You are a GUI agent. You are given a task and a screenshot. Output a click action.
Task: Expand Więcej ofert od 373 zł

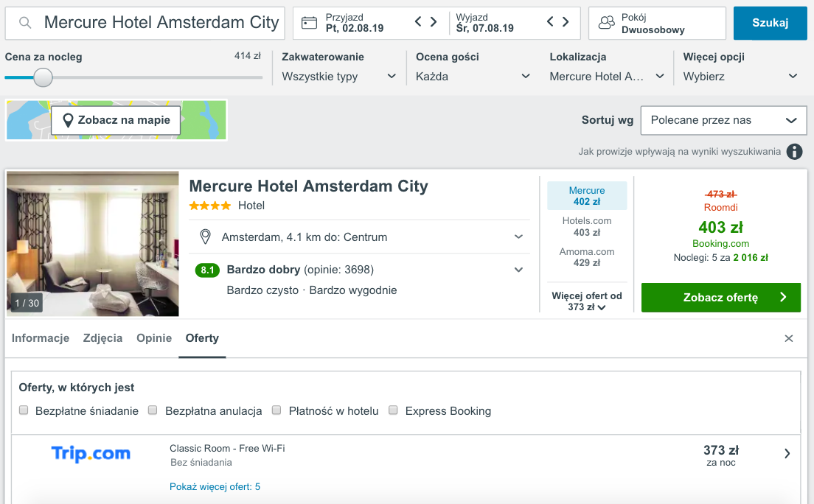(x=587, y=301)
